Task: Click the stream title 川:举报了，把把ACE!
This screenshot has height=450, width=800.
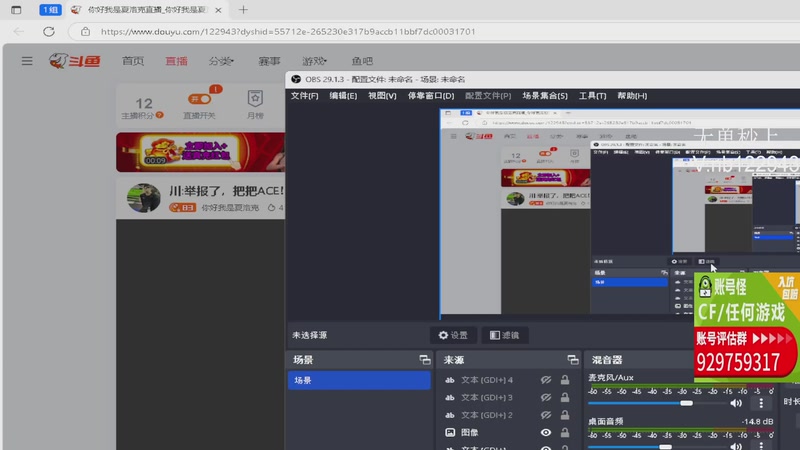Action: tap(227, 191)
